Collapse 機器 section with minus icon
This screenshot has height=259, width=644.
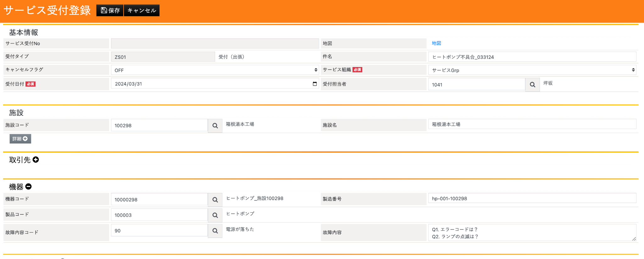[x=29, y=187]
